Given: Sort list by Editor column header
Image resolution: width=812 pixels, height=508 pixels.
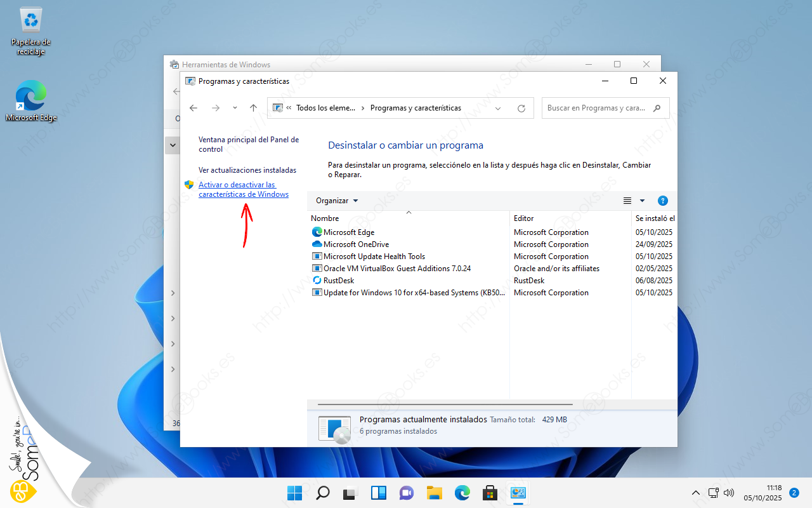Looking at the screenshot, I should coord(523,218).
